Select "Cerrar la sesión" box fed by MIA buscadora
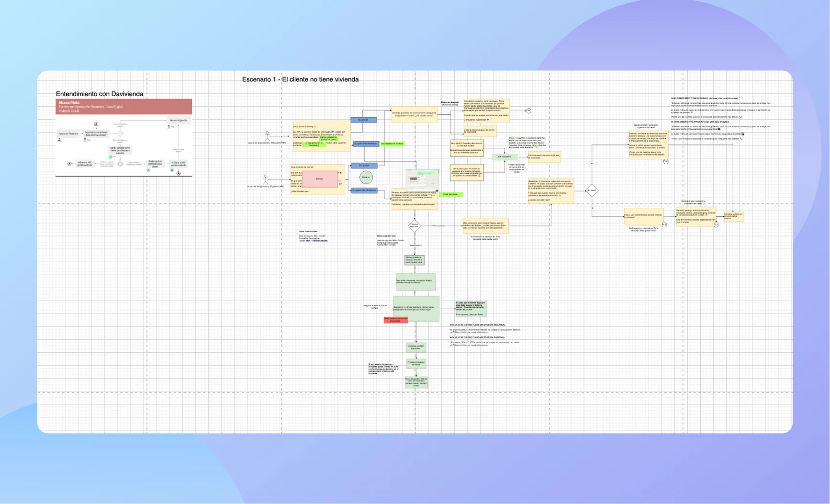This screenshot has width=830, height=504. tap(544, 157)
